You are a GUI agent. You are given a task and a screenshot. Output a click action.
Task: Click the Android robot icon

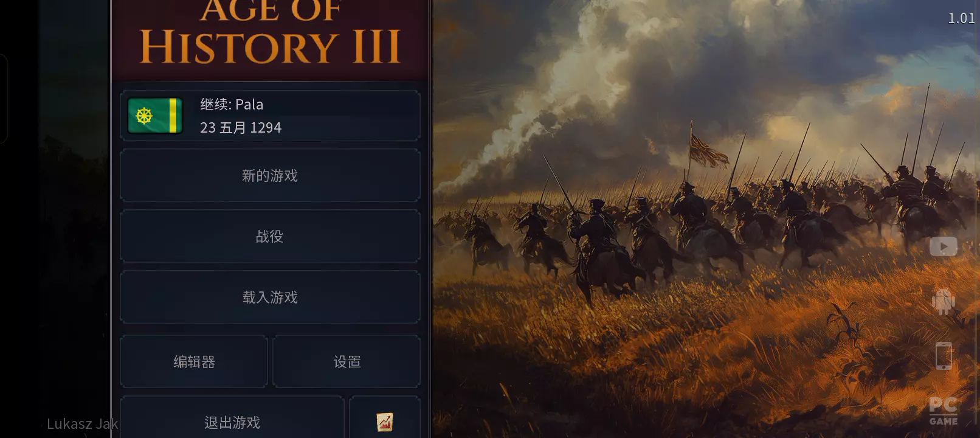943,301
